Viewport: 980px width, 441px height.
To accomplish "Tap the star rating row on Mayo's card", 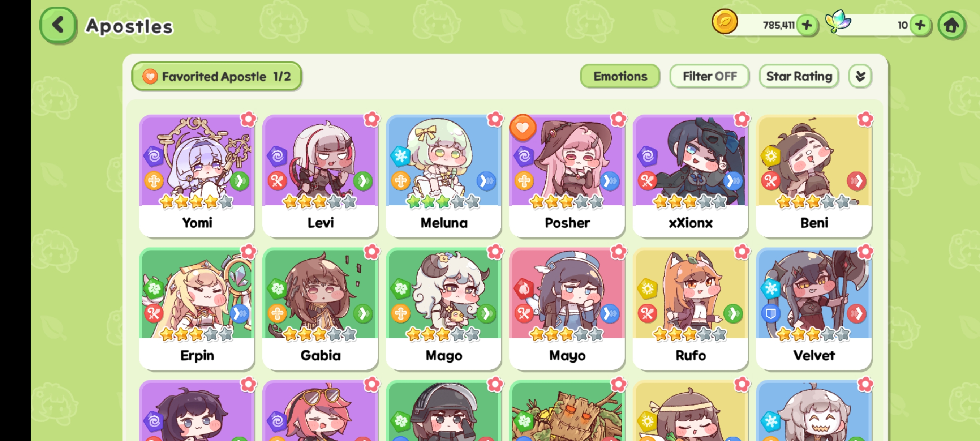I will [x=567, y=334].
